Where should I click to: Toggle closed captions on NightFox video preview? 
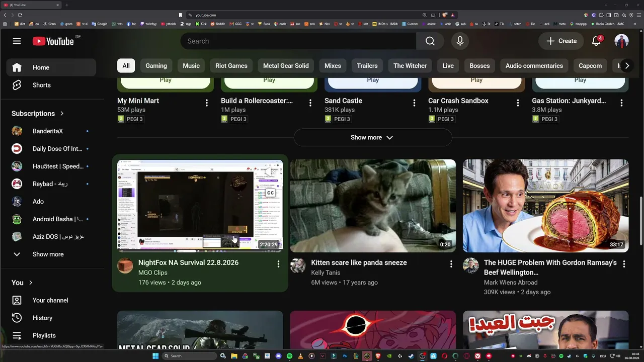[270, 193]
